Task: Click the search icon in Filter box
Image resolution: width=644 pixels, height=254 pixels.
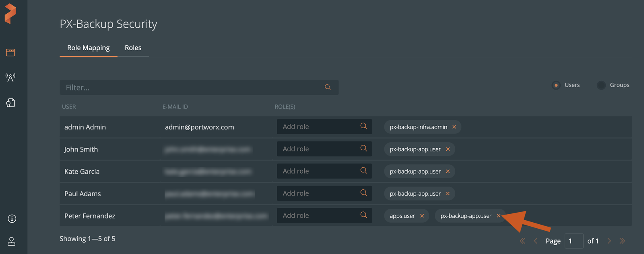Action: pos(328,87)
